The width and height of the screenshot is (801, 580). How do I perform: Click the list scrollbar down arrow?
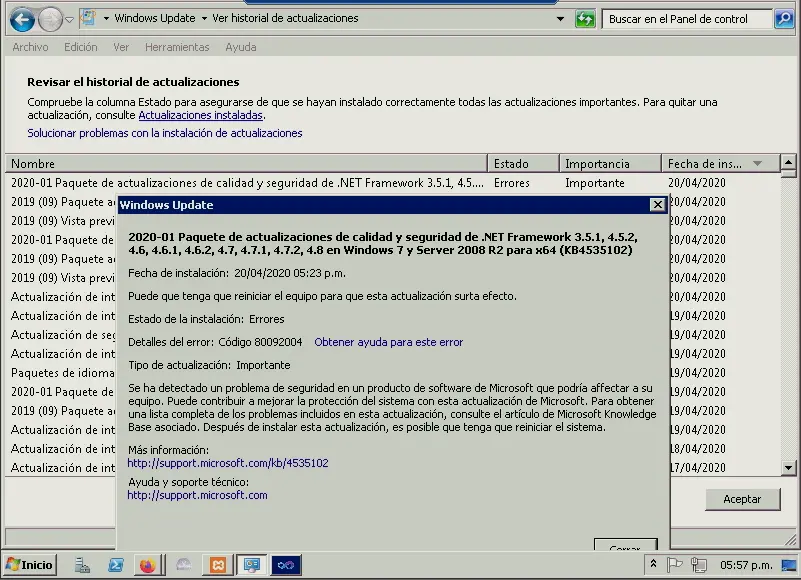click(788, 468)
